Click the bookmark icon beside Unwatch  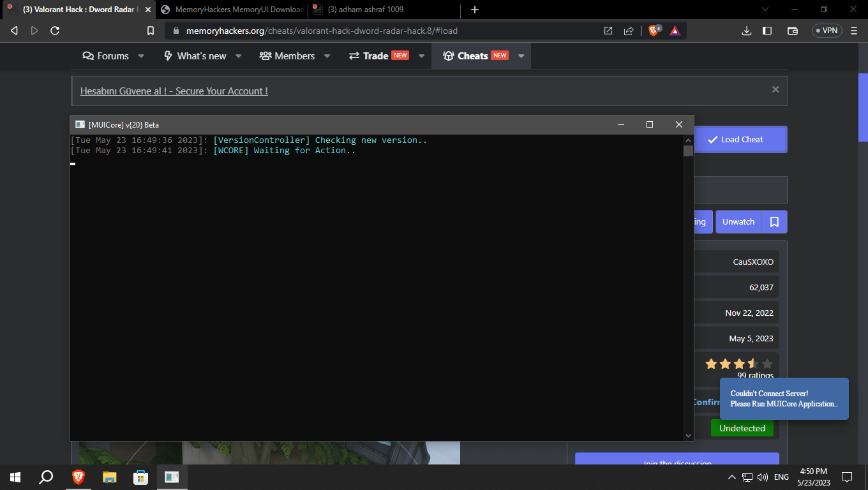pos(774,222)
